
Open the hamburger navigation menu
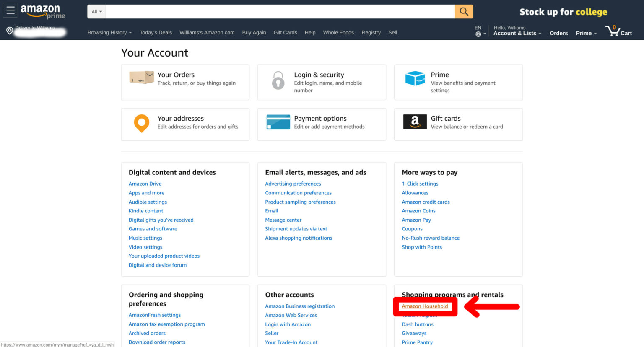[x=10, y=10]
